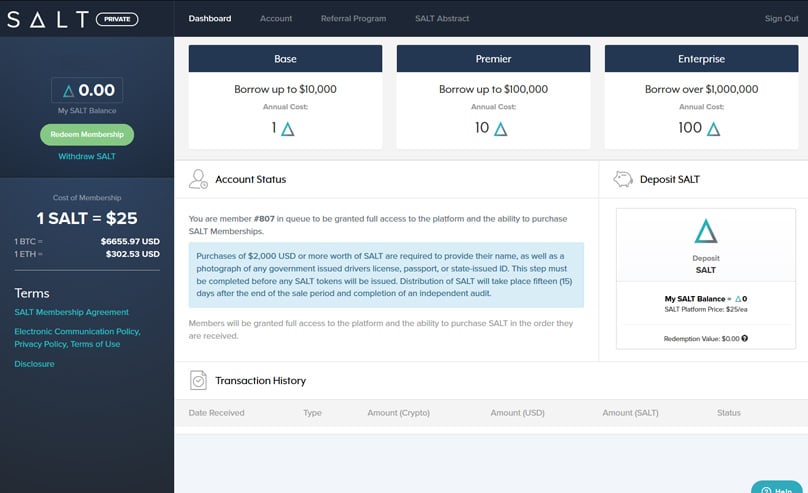Click the Date Received column header

click(x=216, y=413)
